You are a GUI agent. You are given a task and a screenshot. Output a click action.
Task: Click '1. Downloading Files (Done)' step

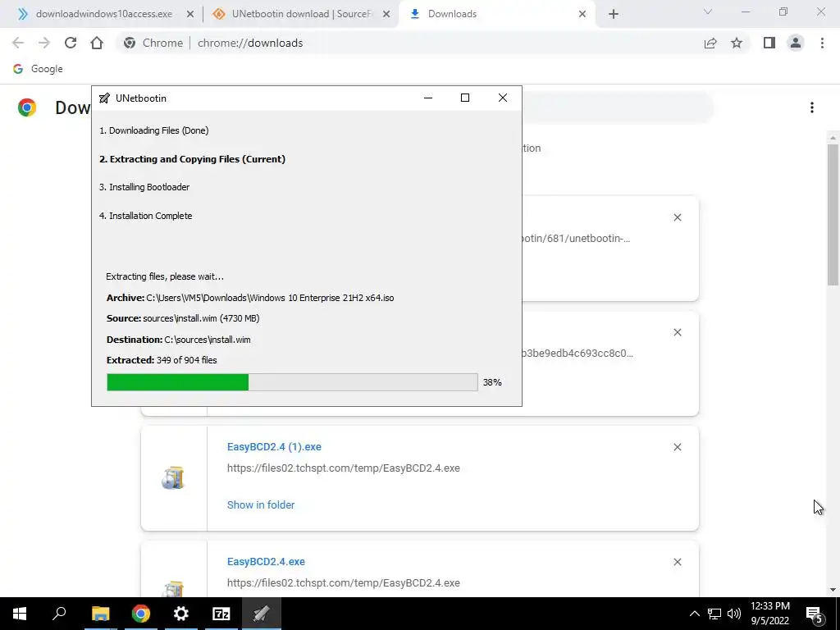point(153,130)
